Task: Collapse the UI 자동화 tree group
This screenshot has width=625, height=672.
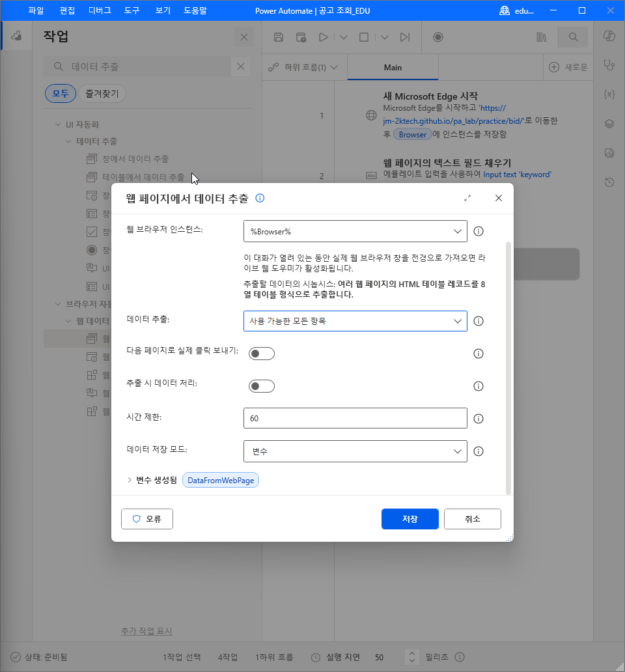Action: [58, 124]
